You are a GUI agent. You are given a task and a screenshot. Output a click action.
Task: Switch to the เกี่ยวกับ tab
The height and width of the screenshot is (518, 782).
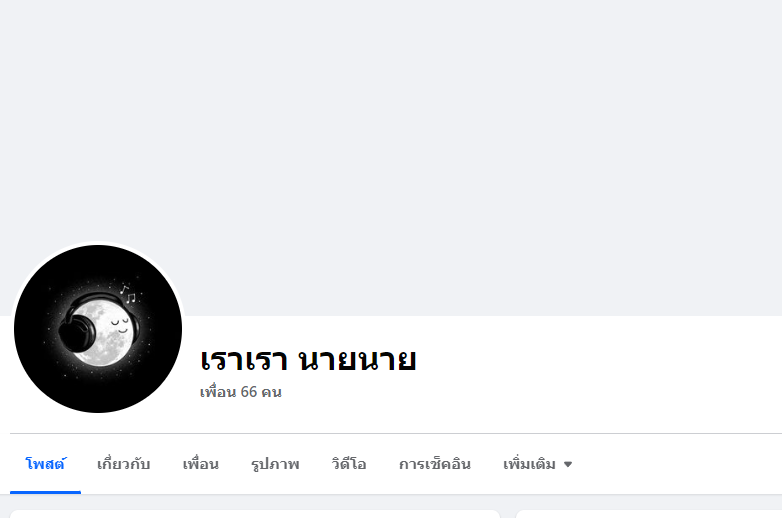(x=123, y=464)
